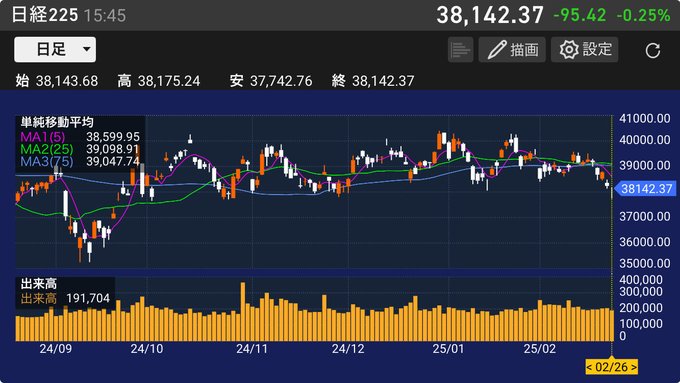Click the change value -95.42
The image size is (680, 383).
579,16
